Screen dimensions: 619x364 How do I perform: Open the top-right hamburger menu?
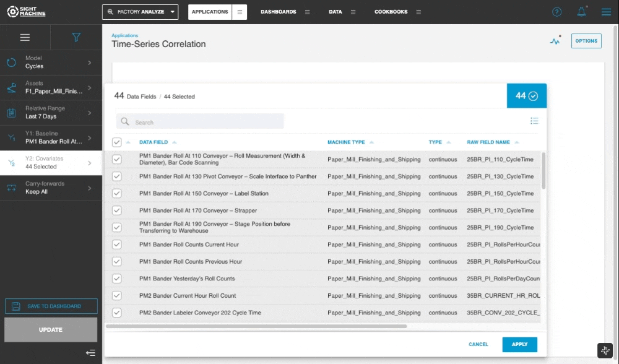606,12
